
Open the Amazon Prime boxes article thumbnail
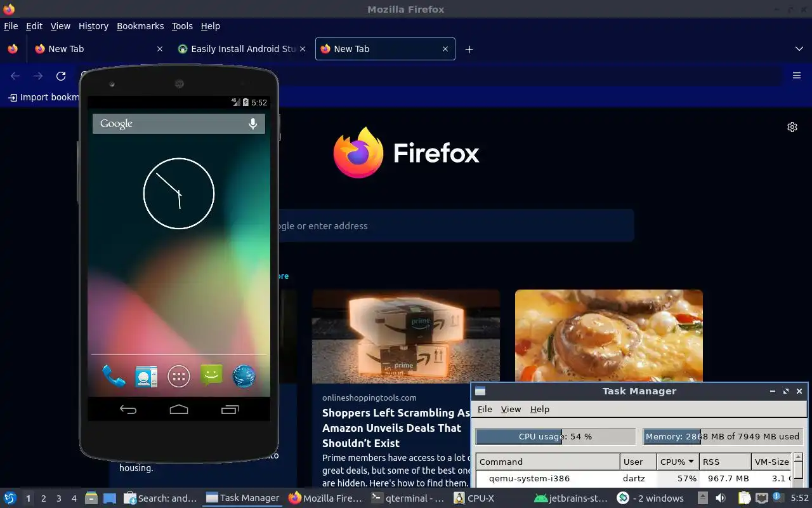tap(406, 337)
